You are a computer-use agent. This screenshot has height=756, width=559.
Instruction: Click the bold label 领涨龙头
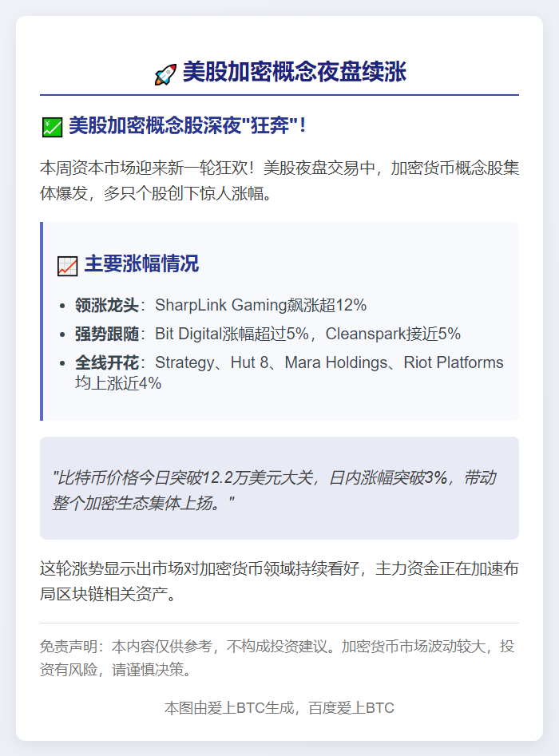(x=106, y=305)
